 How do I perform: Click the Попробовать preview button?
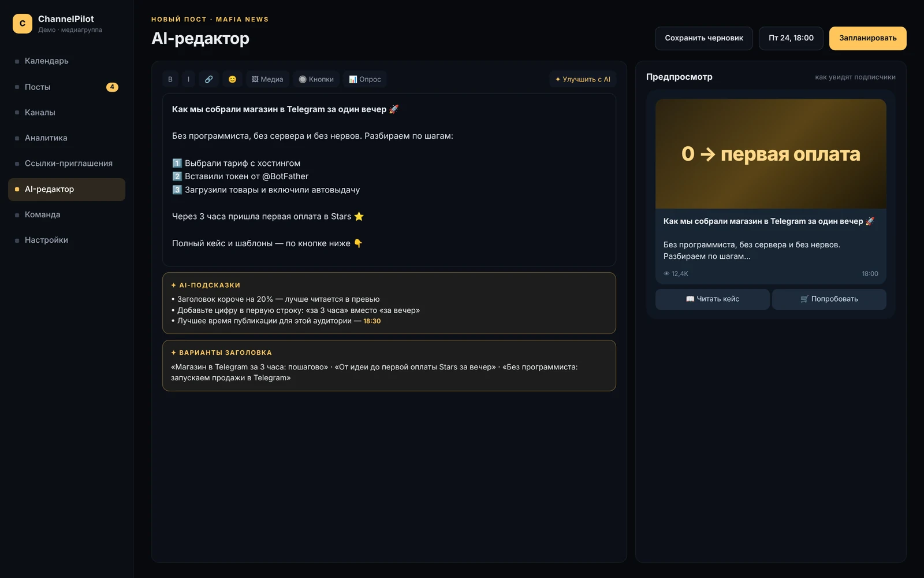(x=829, y=299)
